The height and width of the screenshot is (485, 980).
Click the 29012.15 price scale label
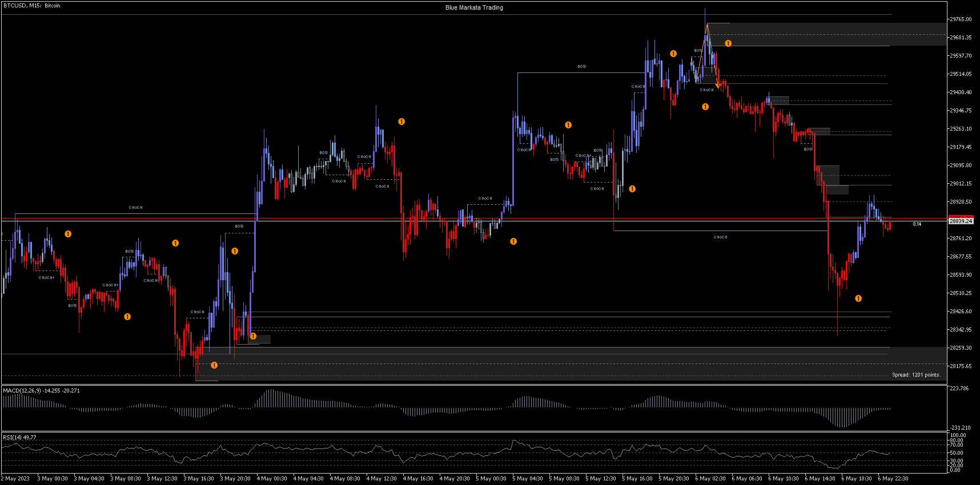point(961,184)
